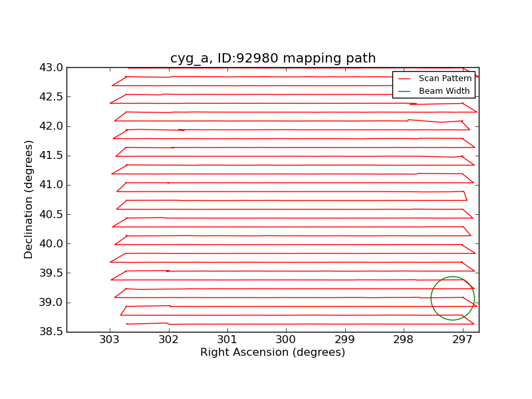
Task: Click the red line sample in legend
Action: (404, 79)
